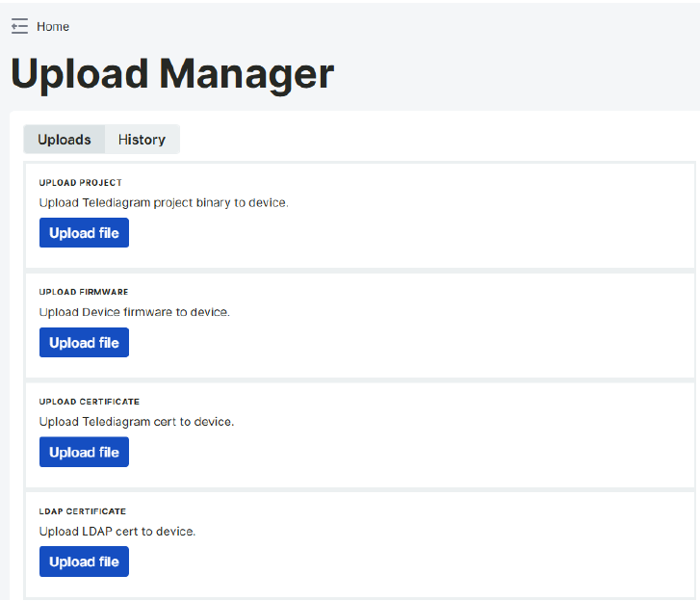Collapse the sidebar menu icon
700x601 pixels.
(x=19, y=26)
